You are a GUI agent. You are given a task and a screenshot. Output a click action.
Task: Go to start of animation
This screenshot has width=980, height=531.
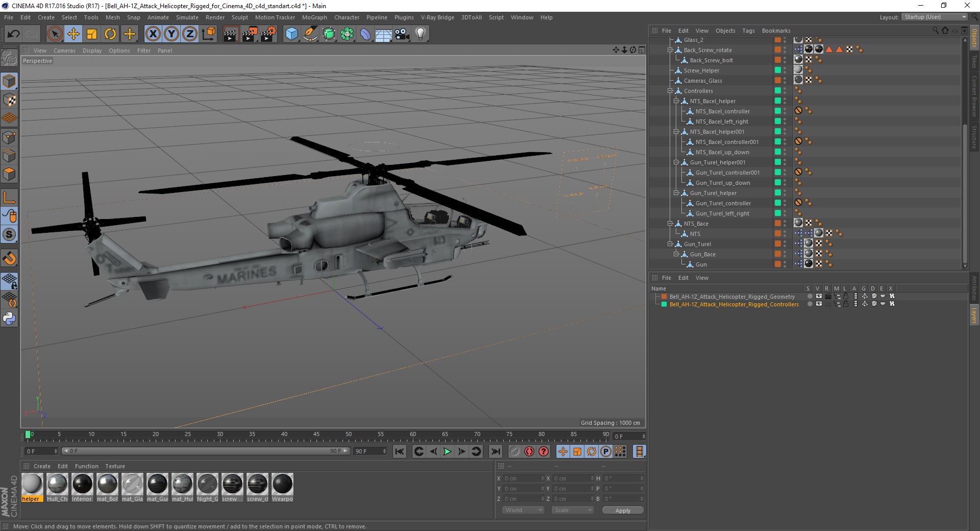pos(400,451)
